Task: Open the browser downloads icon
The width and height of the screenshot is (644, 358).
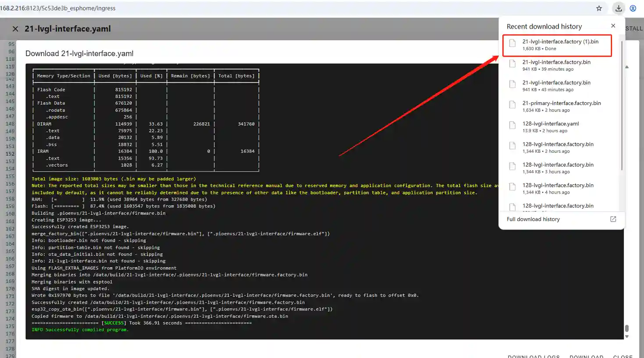Action: click(x=619, y=8)
